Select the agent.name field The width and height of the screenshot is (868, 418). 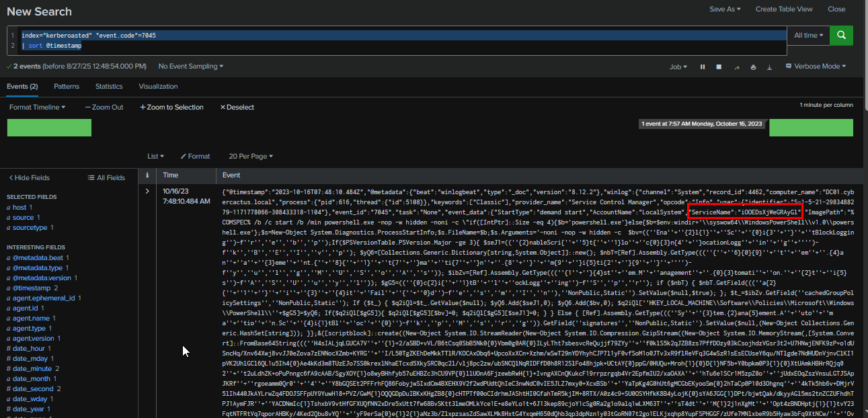(x=31, y=318)
